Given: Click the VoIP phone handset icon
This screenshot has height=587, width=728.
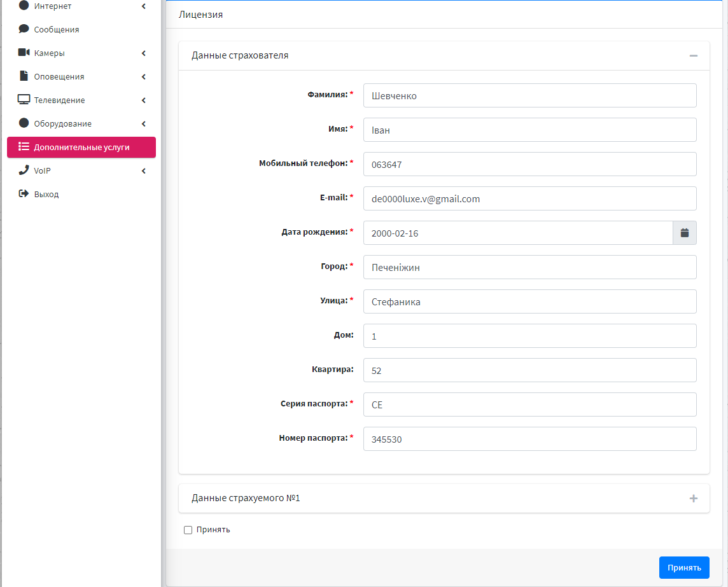Looking at the screenshot, I should [24, 170].
